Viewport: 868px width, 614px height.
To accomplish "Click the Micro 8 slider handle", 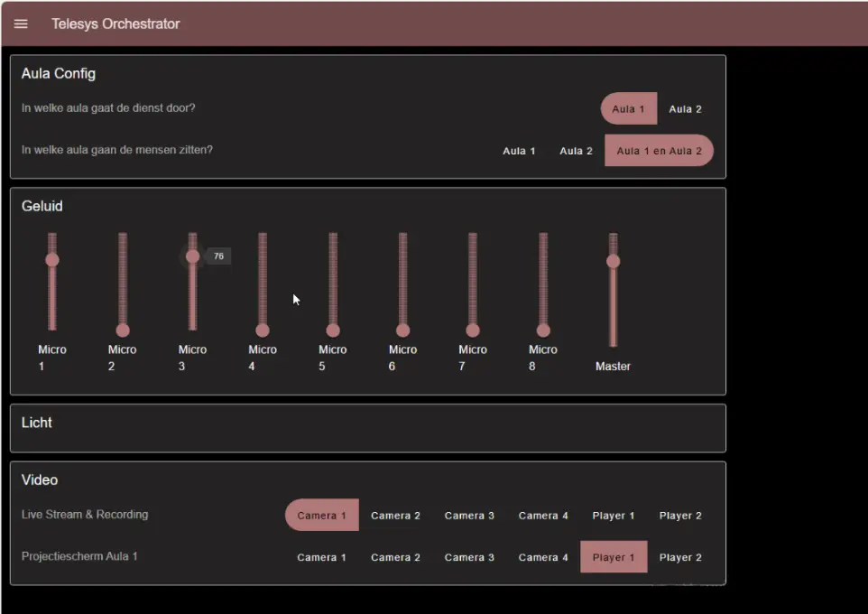I will (543, 330).
